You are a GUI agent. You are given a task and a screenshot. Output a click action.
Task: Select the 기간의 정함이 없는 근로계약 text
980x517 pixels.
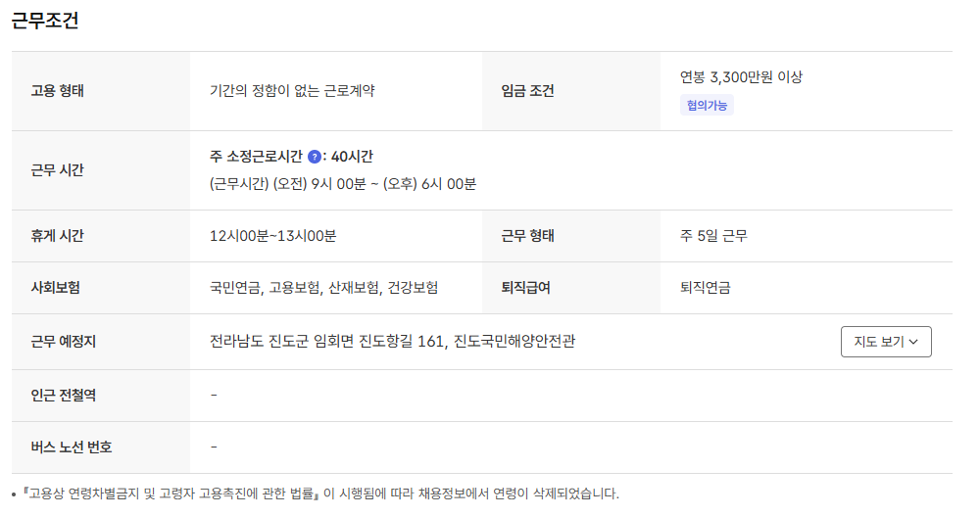[292, 91]
